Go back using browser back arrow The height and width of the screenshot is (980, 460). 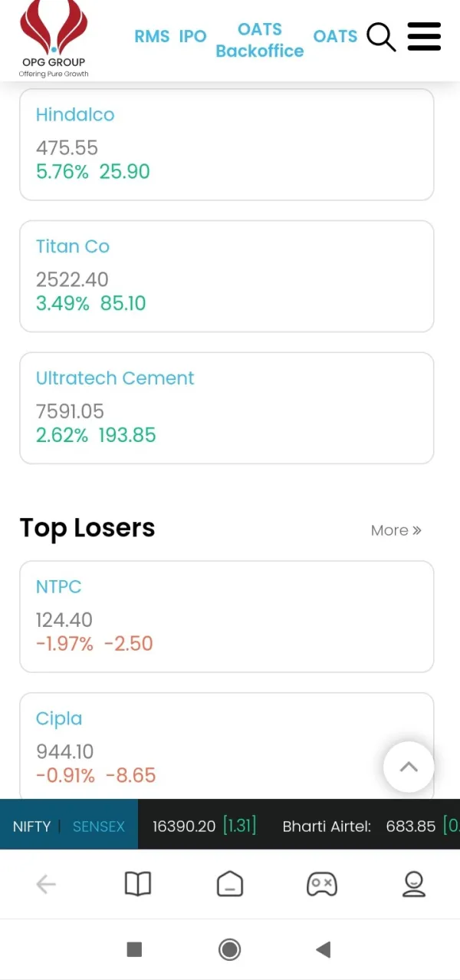46,885
